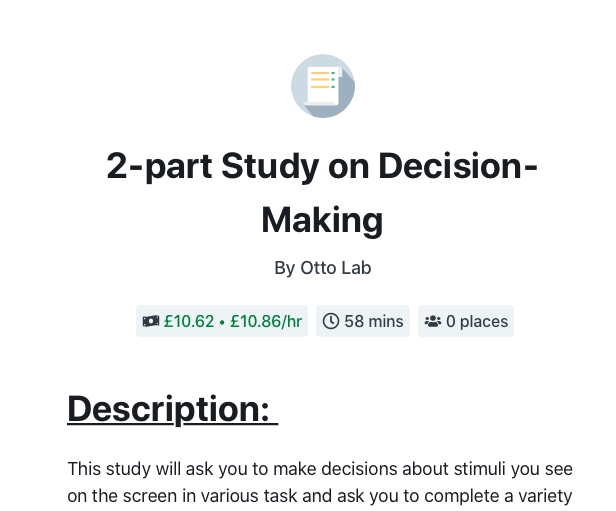Viewport: 616px width, 511px height.
Task: Open the Otto Lab researcher name
Action: click(336, 268)
